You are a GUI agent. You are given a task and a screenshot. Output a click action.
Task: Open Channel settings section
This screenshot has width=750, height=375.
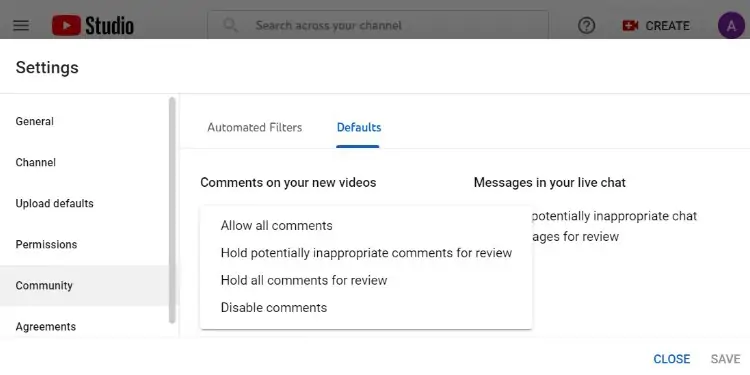click(x=84, y=163)
